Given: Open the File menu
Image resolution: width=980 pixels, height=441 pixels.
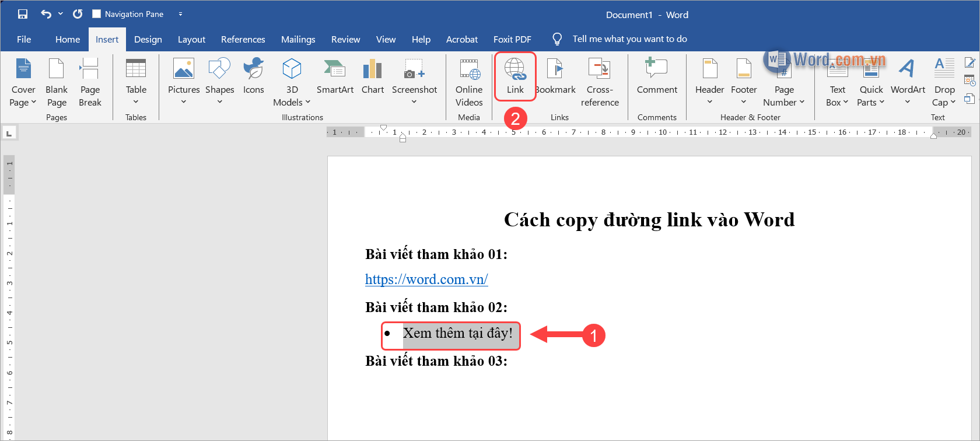Looking at the screenshot, I should tap(24, 39).
